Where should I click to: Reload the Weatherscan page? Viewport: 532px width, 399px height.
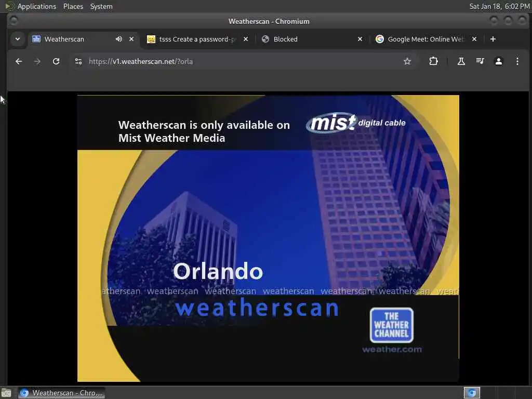pyautogui.click(x=56, y=61)
